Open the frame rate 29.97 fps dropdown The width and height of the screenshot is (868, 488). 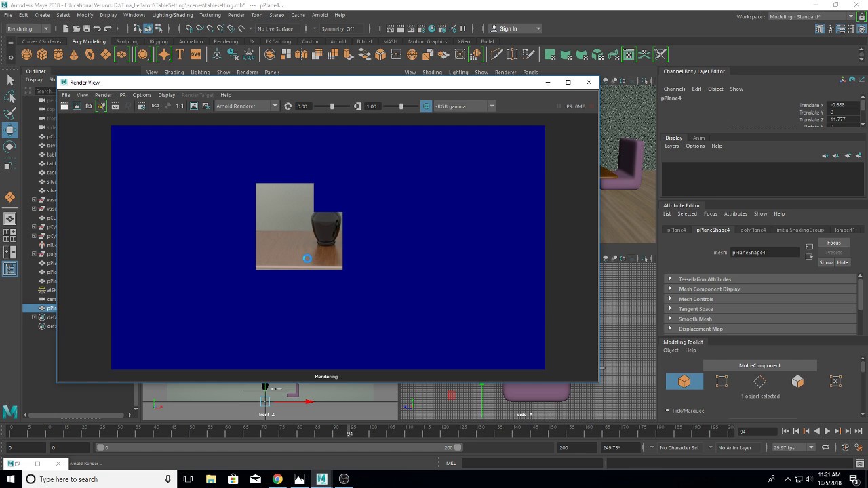793,447
